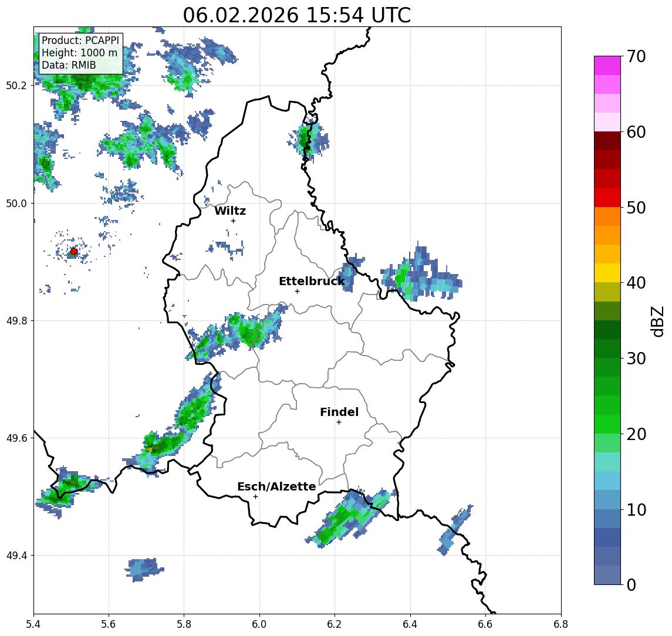The height and width of the screenshot is (636, 672).
Task: Click the 'Product: PCAPPI' legend line
Action: pyautogui.click(x=80, y=40)
